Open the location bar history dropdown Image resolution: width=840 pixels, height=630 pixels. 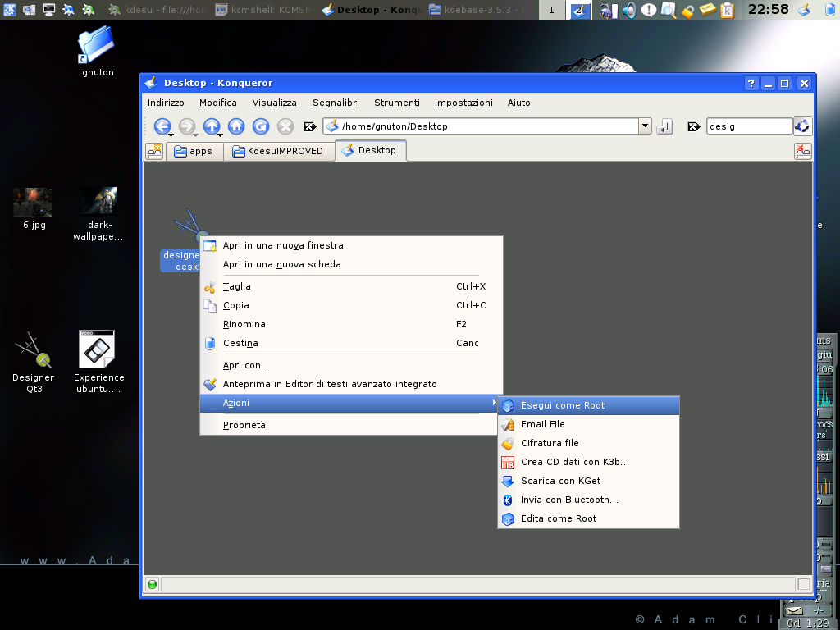pyautogui.click(x=645, y=126)
